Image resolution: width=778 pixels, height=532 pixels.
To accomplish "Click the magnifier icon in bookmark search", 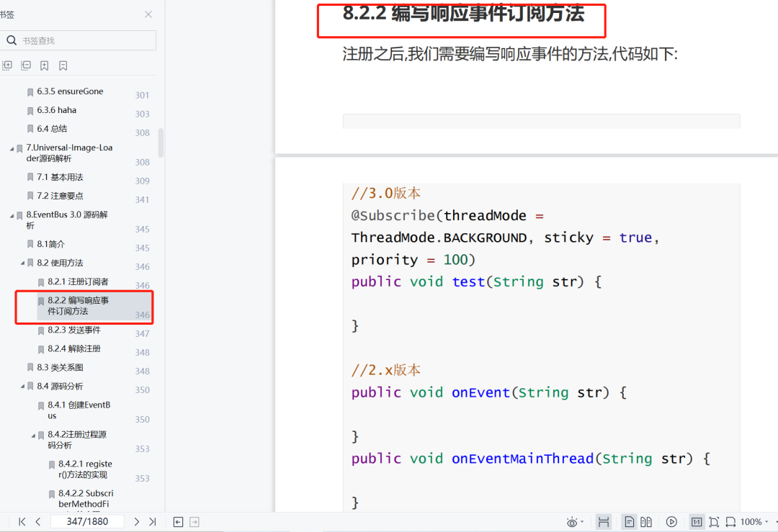I will [12, 40].
